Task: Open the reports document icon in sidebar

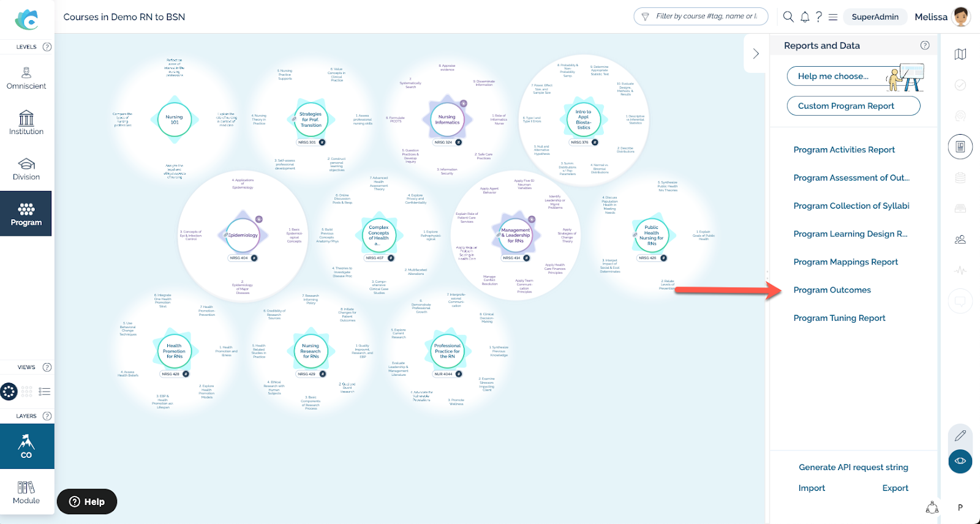Action: (960, 147)
